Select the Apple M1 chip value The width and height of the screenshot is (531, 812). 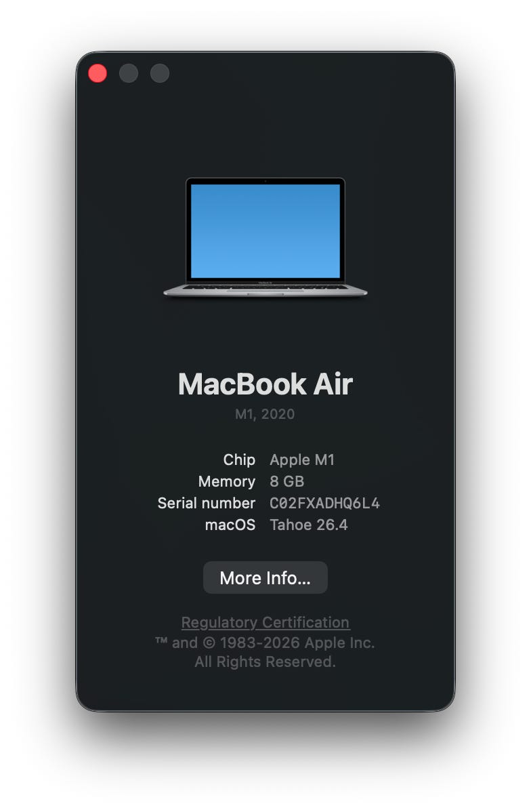pos(302,460)
